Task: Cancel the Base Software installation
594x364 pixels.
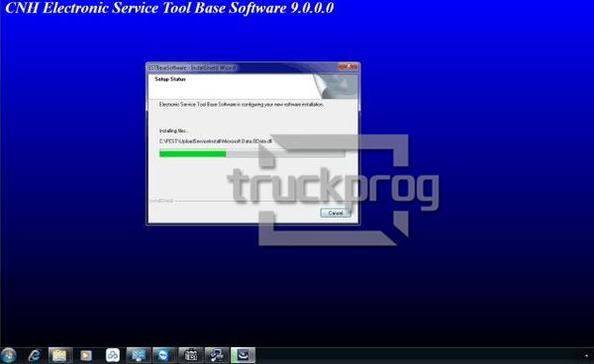Action: 336,213
